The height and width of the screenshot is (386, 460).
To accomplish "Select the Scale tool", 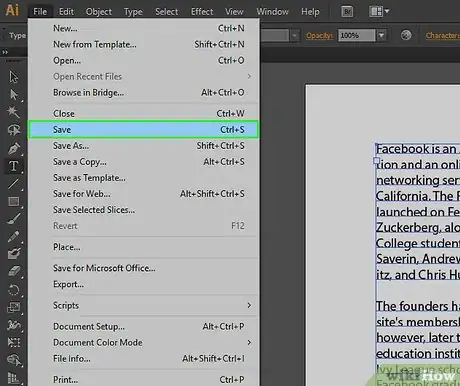I will [14, 307].
